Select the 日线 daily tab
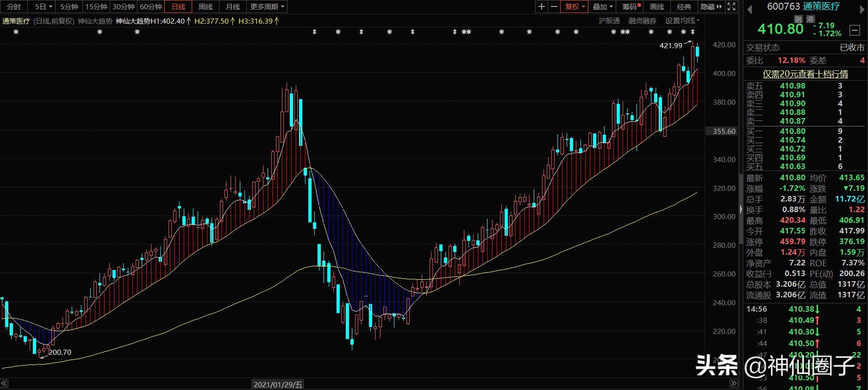The height and width of the screenshot is (390, 868). 178,6
